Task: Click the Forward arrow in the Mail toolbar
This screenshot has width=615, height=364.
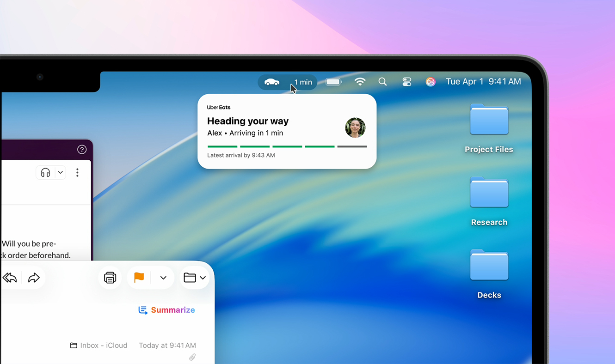Action: [33, 278]
